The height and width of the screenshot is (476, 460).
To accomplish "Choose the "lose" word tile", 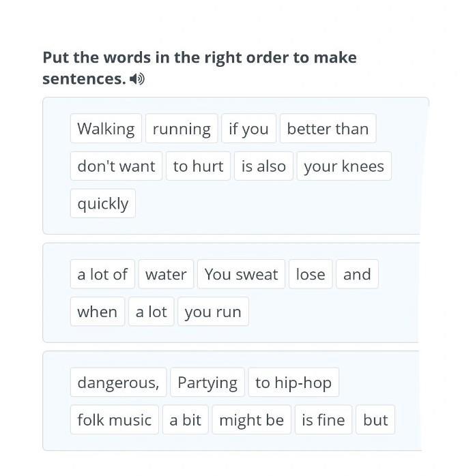I will pyautogui.click(x=311, y=275).
